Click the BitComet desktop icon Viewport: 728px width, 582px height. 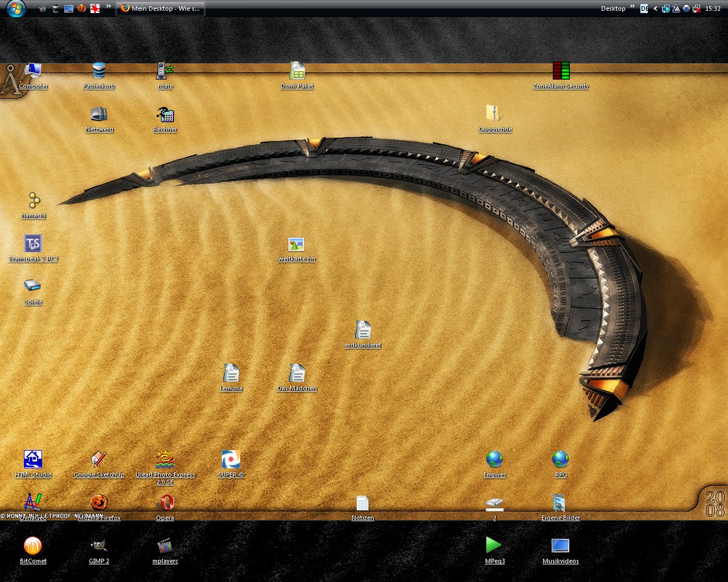[x=33, y=547]
